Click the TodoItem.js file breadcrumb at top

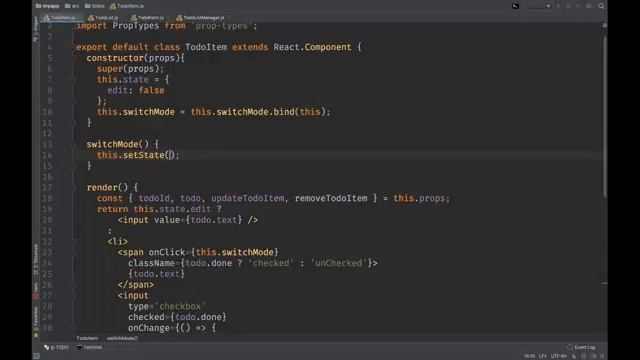click(127, 6)
